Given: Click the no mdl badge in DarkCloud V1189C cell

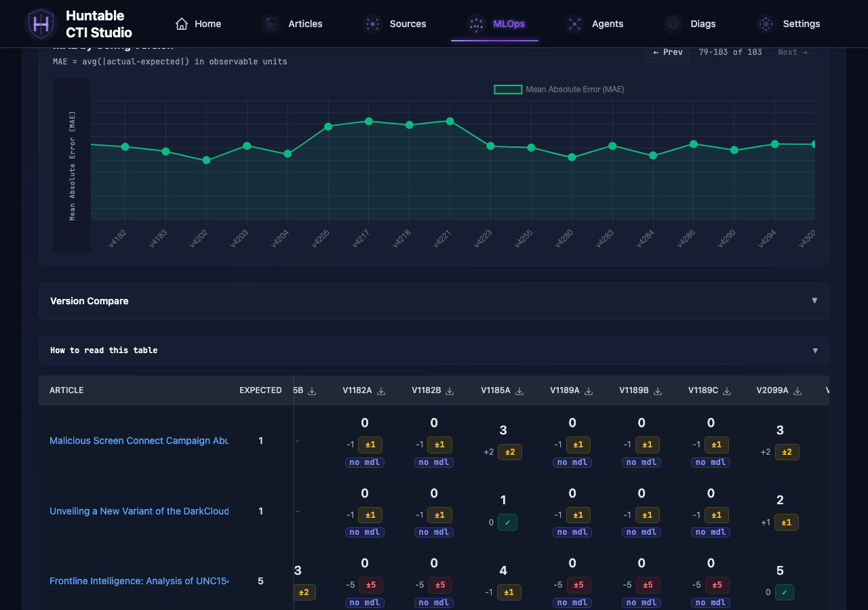Looking at the screenshot, I should [x=711, y=532].
